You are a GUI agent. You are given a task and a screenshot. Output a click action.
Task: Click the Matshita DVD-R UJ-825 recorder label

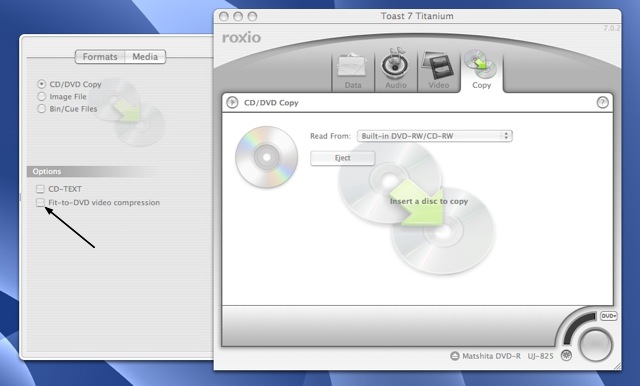tap(508, 356)
